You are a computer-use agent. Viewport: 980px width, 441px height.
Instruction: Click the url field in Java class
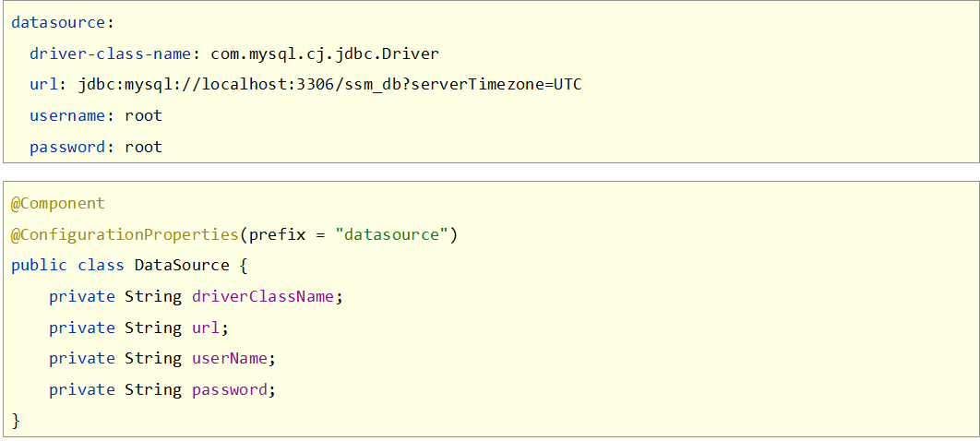tap(206, 328)
